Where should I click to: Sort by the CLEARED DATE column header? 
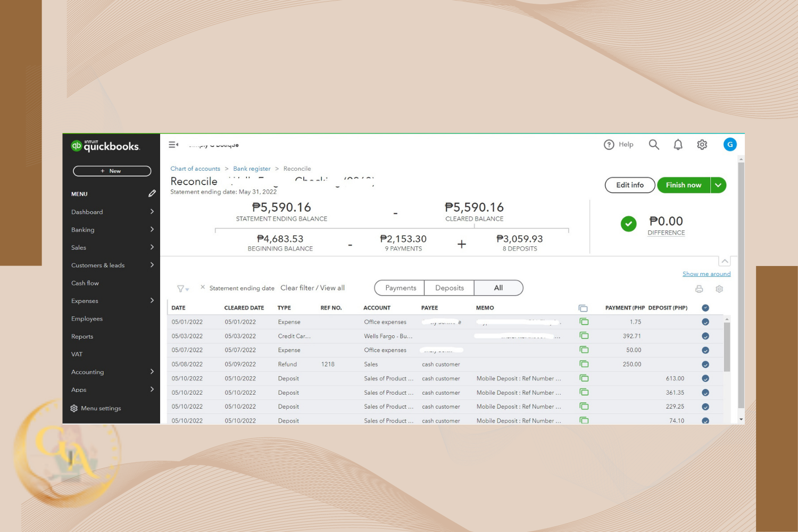point(244,308)
